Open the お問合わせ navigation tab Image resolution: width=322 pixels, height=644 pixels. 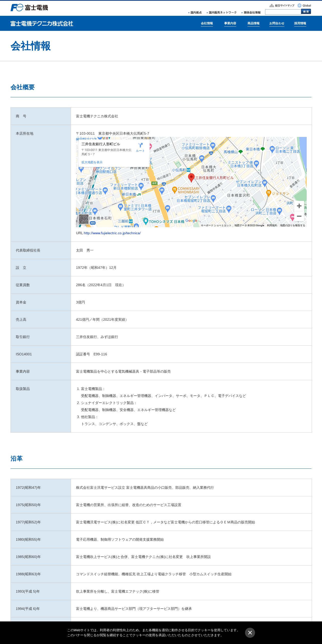(x=277, y=23)
